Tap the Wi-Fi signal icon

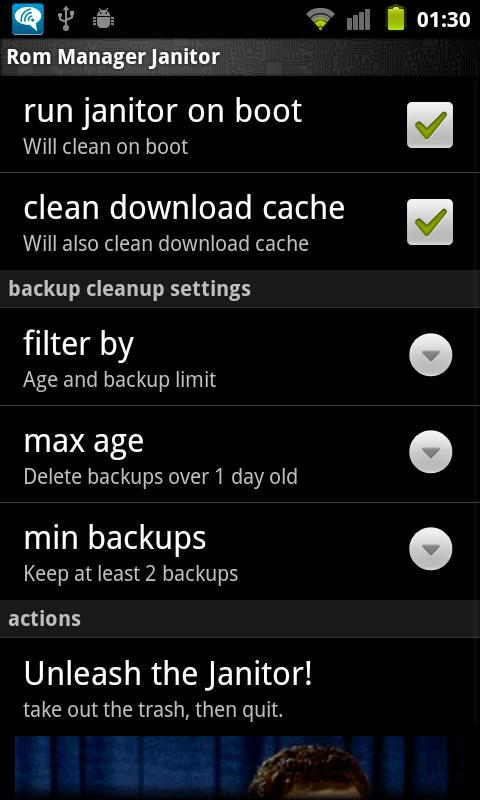pos(320,20)
